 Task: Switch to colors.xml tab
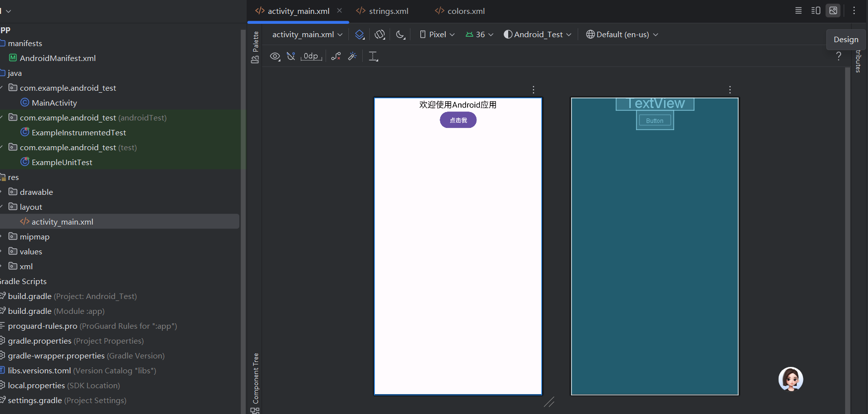click(x=460, y=11)
